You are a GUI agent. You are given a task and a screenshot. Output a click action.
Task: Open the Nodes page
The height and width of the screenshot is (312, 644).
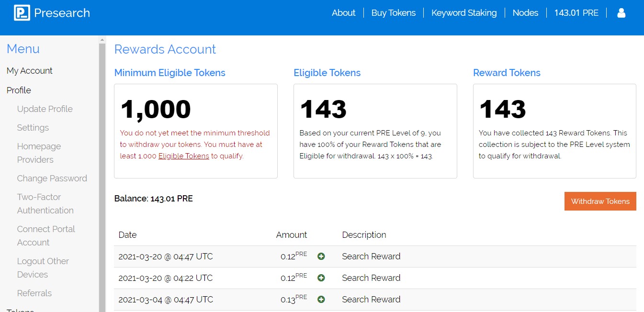click(x=525, y=13)
